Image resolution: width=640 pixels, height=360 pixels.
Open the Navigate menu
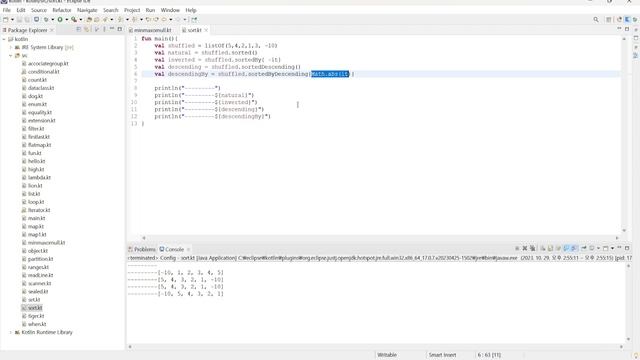(x=87, y=10)
